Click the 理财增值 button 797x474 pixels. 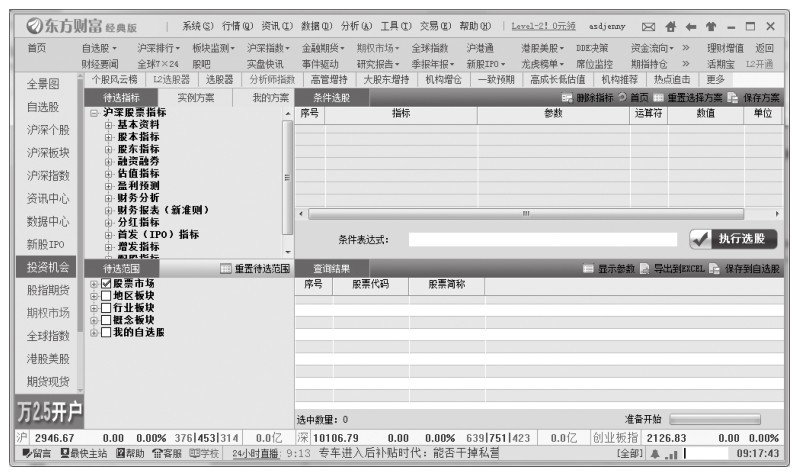(725, 48)
